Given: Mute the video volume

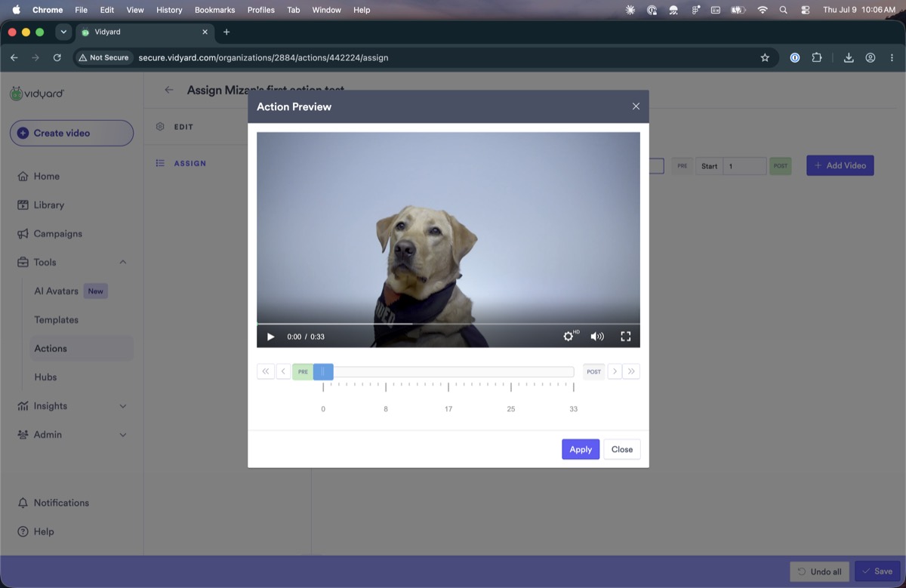Looking at the screenshot, I should (x=597, y=337).
